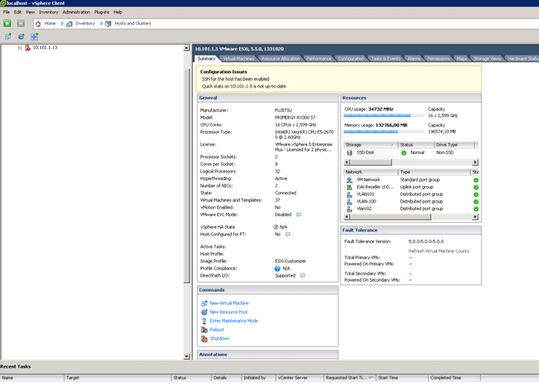The width and height of the screenshot is (539, 392).
Task: Click the green Normal status icon for SSD-Disk
Action: (x=404, y=153)
